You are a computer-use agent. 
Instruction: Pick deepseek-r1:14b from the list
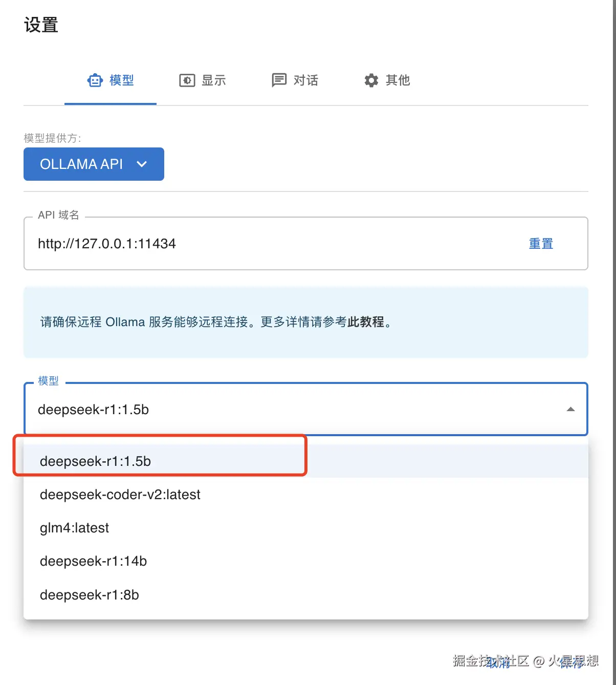[x=306, y=561]
